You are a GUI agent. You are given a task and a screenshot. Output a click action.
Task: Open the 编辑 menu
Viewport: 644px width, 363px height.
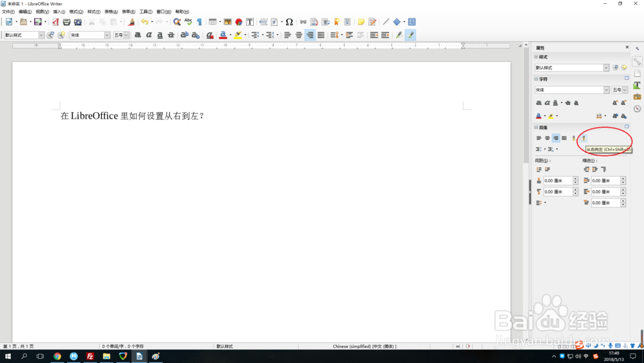[x=25, y=12]
